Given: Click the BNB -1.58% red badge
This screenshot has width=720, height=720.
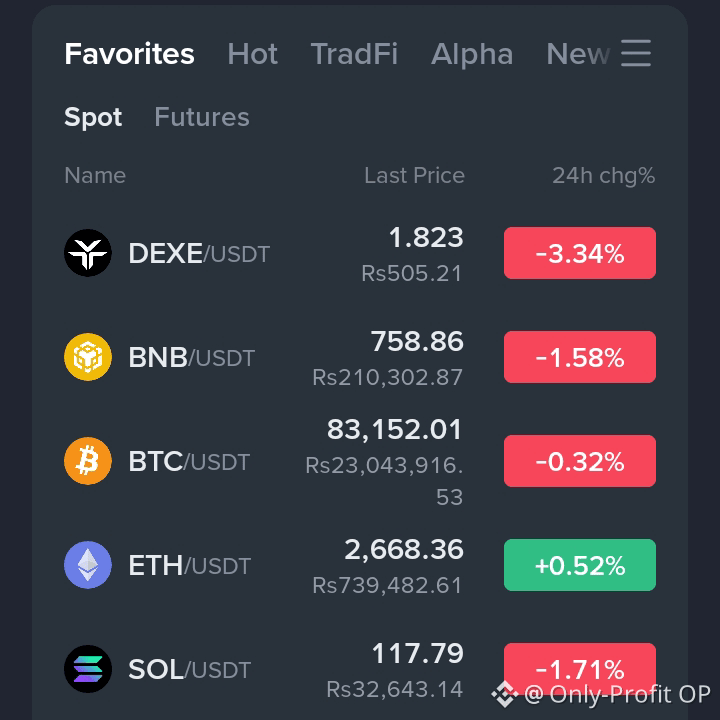Looking at the screenshot, I should (579, 357).
